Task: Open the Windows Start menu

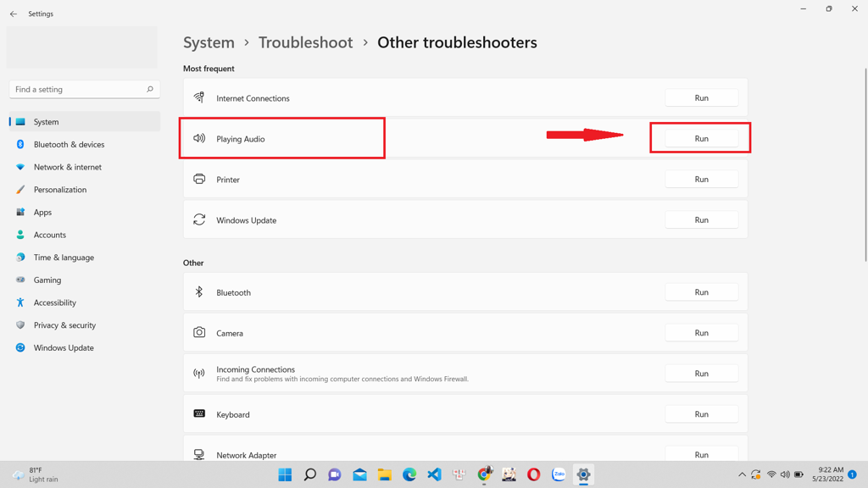Action: 285,474
